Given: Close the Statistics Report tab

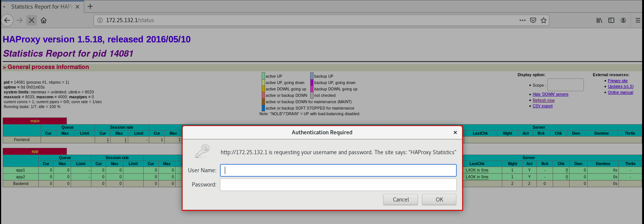Looking at the screenshot, I should pyautogui.click(x=77, y=7).
